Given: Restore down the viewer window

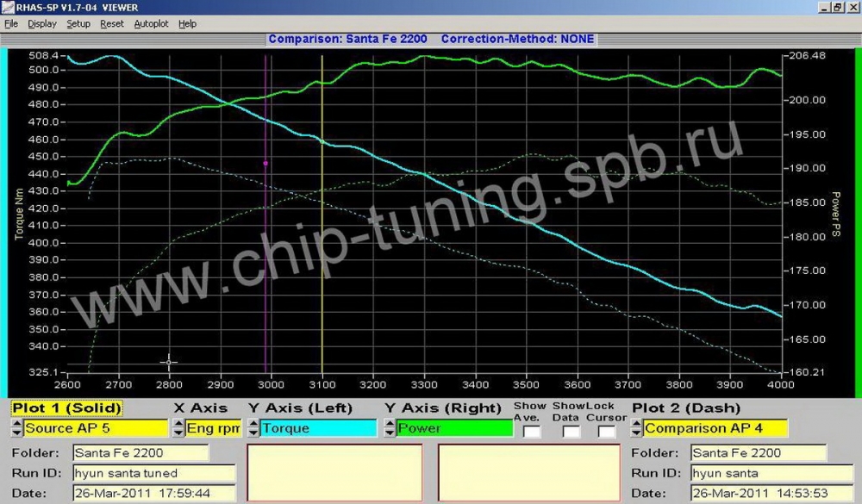Looking at the screenshot, I should click(836, 7).
